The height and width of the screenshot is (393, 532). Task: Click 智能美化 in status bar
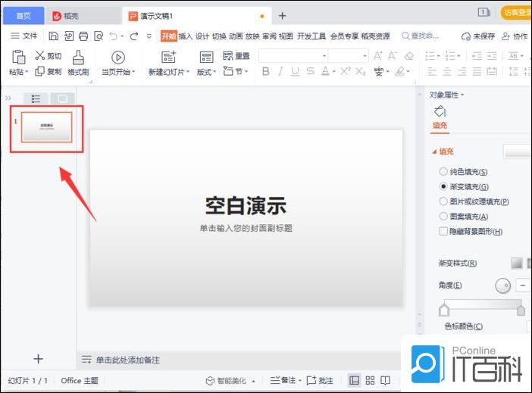(x=230, y=381)
